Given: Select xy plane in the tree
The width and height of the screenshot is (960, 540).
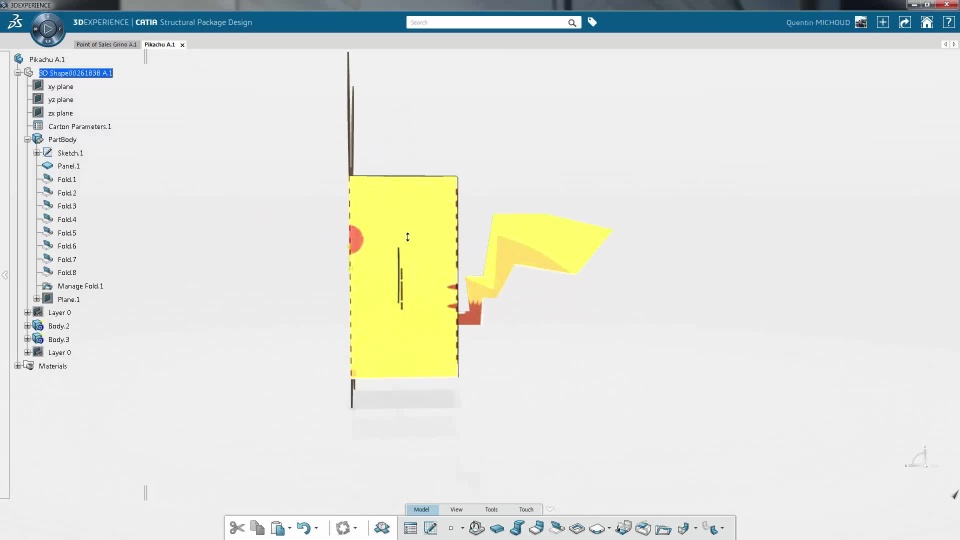Looking at the screenshot, I should (x=61, y=86).
